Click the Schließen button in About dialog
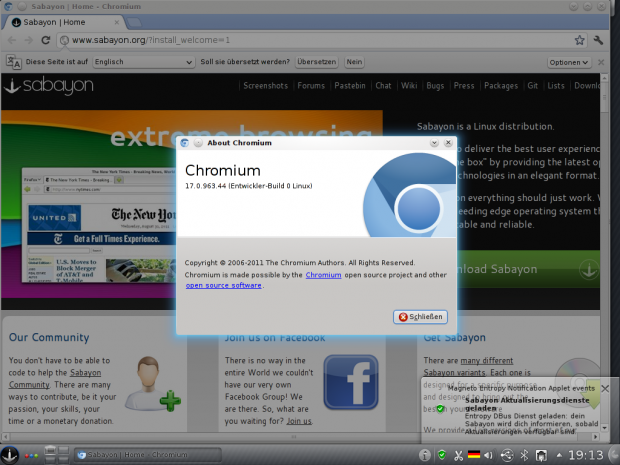 420,317
